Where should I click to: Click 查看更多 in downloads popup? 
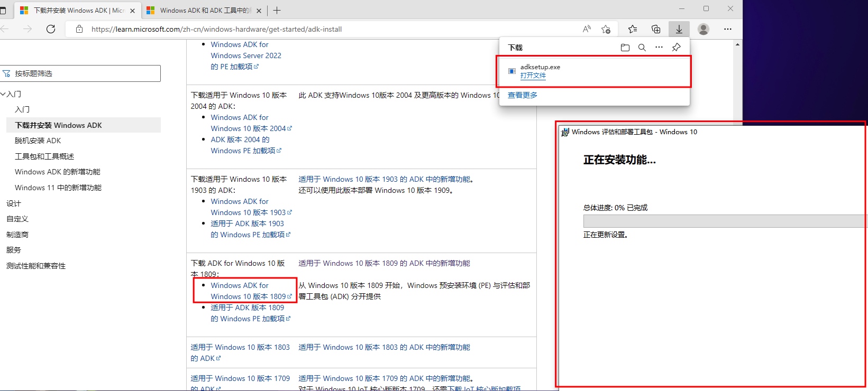pyautogui.click(x=523, y=95)
